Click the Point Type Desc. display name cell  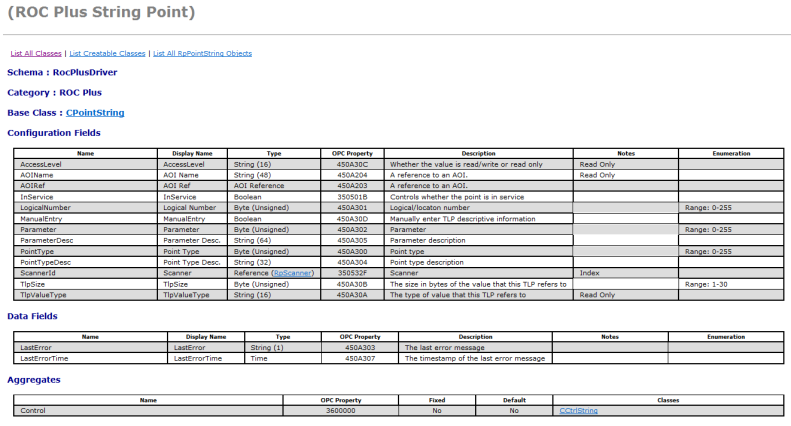click(x=192, y=262)
